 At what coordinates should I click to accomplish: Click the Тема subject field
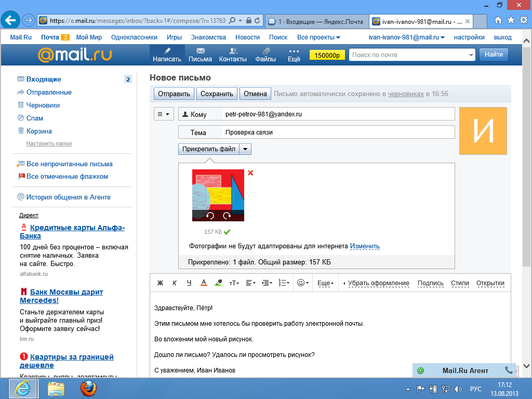coord(338,132)
